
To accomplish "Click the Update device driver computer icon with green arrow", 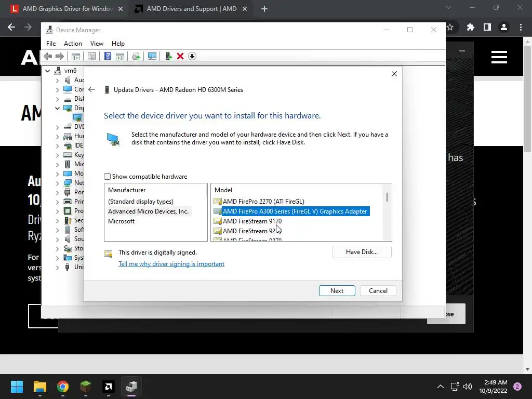I will pos(168,56).
